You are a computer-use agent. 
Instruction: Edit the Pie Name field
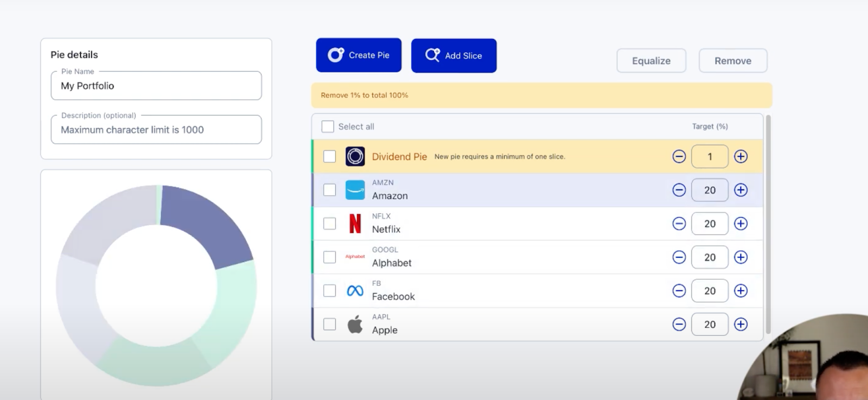pyautogui.click(x=156, y=86)
